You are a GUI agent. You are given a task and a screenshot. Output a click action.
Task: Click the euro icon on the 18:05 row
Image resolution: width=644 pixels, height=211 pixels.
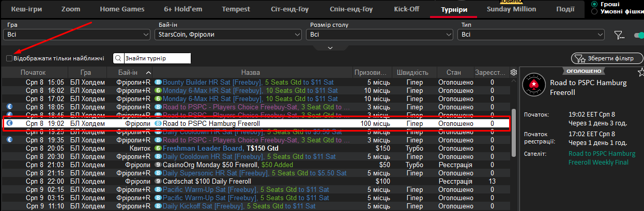click(9, 107)
